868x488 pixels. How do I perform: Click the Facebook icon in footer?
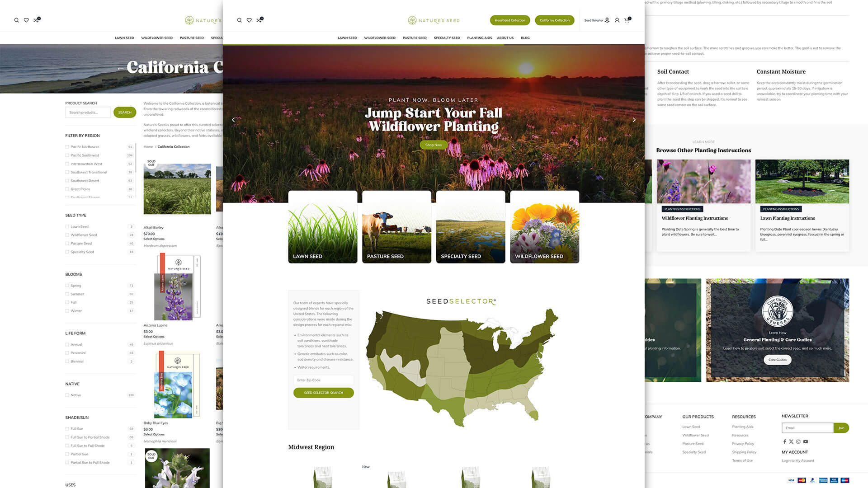click(784, 441)
